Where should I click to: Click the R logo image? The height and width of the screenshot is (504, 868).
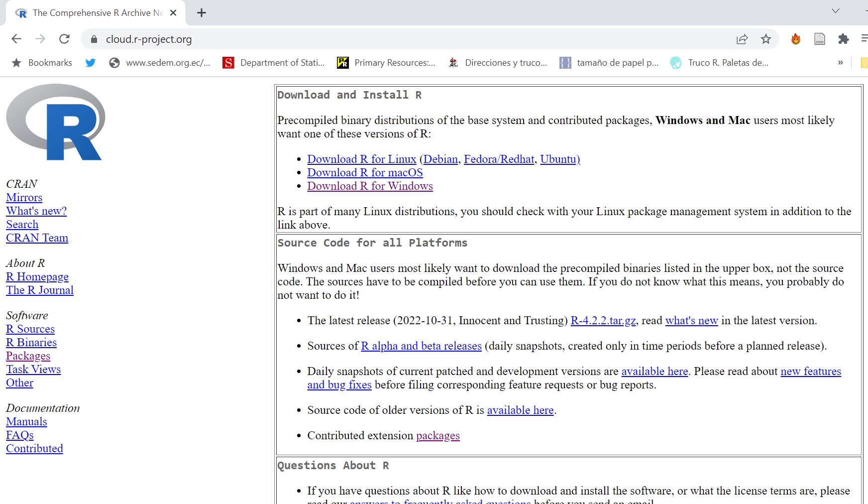[x=56, y=122]
